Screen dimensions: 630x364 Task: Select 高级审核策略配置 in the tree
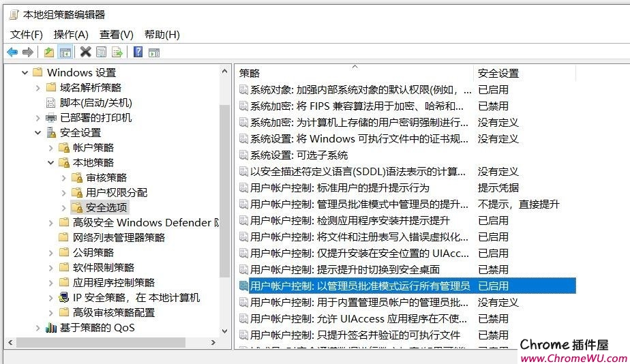click(114, 313)
